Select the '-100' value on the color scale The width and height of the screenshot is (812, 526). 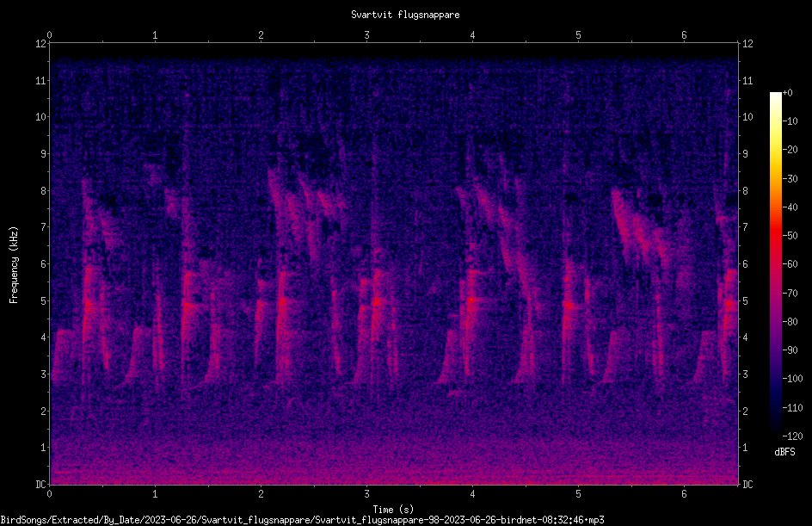click(x=792, y=379)
